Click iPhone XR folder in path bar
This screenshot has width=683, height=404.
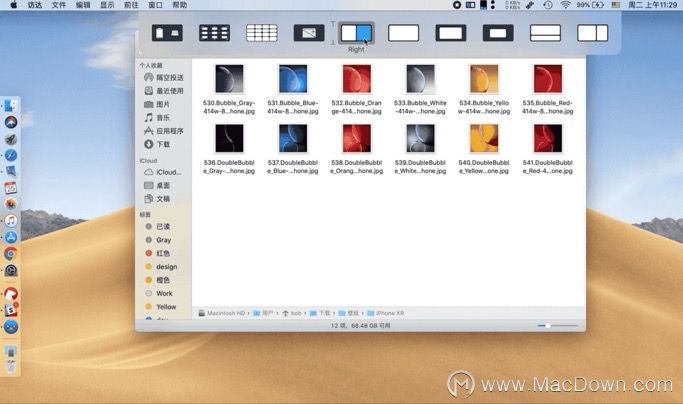[385, 313]
